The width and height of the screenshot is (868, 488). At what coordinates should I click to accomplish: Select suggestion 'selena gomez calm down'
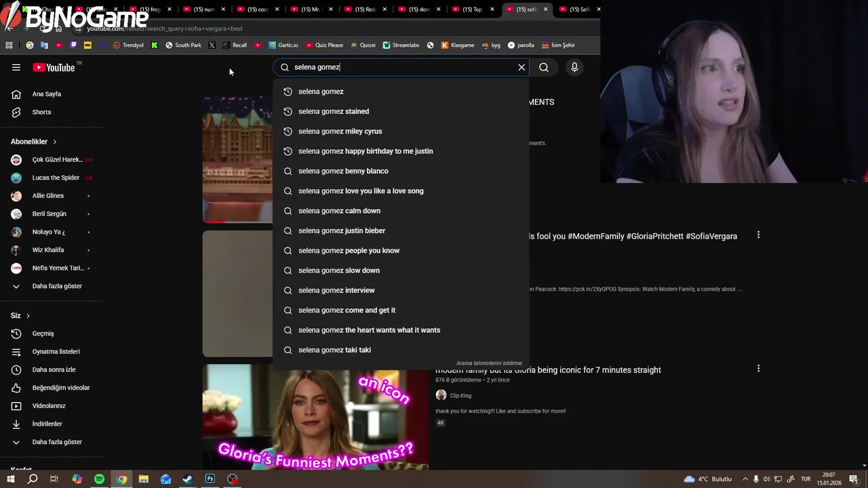[401, 211]
